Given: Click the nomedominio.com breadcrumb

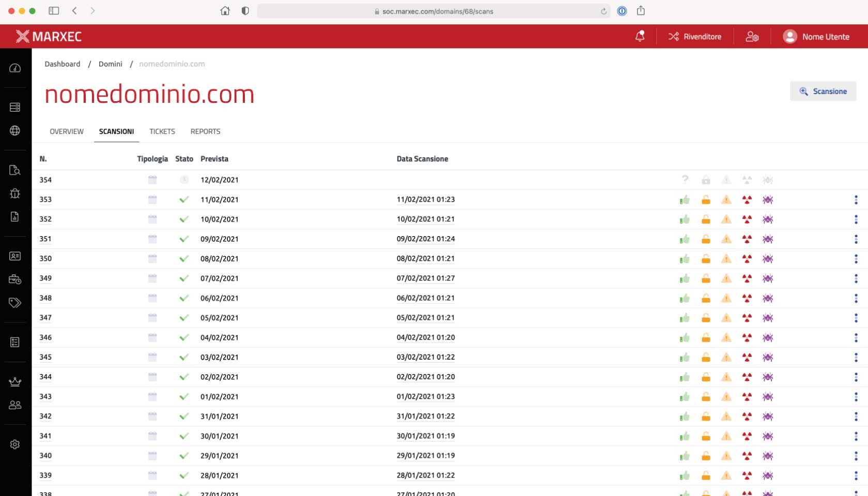Looking at the screenshot, I should [172, 64].
